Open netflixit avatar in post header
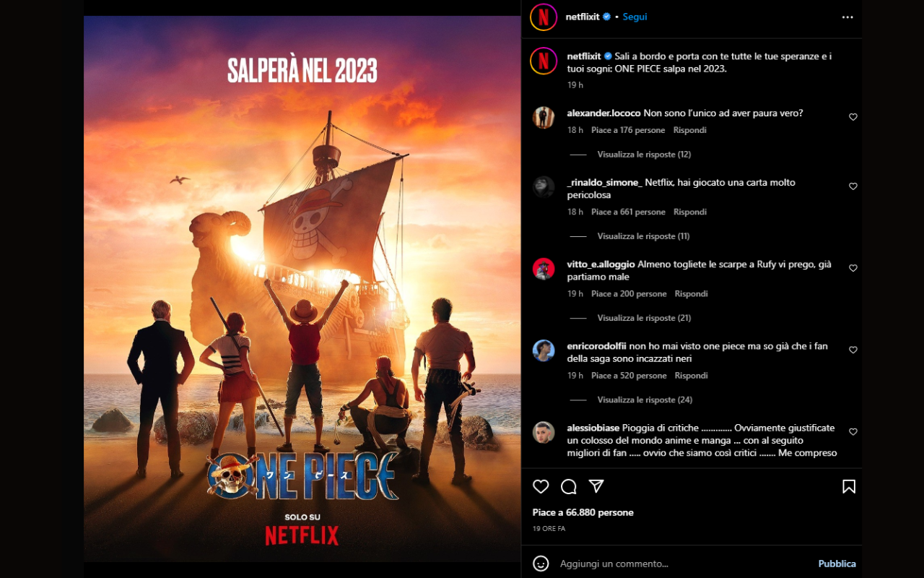Screen dimensions: 924x578 click(x=544, y=17)
